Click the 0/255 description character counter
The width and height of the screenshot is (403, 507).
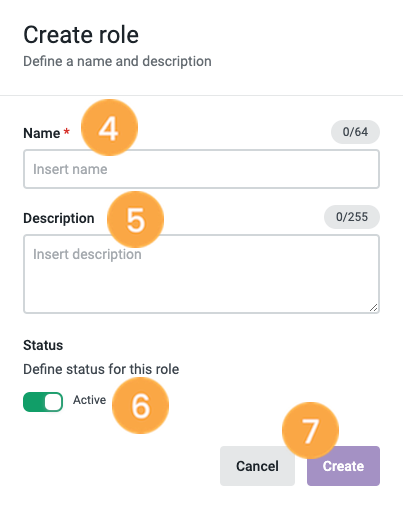(352, 217)
